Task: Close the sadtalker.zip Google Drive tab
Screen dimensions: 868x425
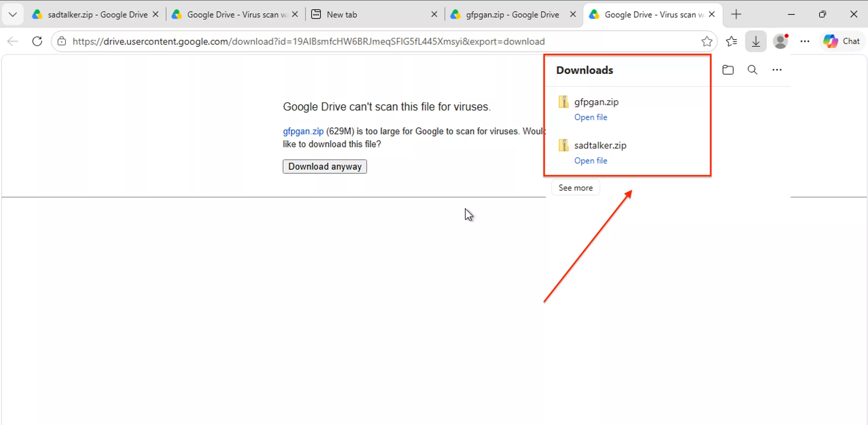Action: coord(156,14)
